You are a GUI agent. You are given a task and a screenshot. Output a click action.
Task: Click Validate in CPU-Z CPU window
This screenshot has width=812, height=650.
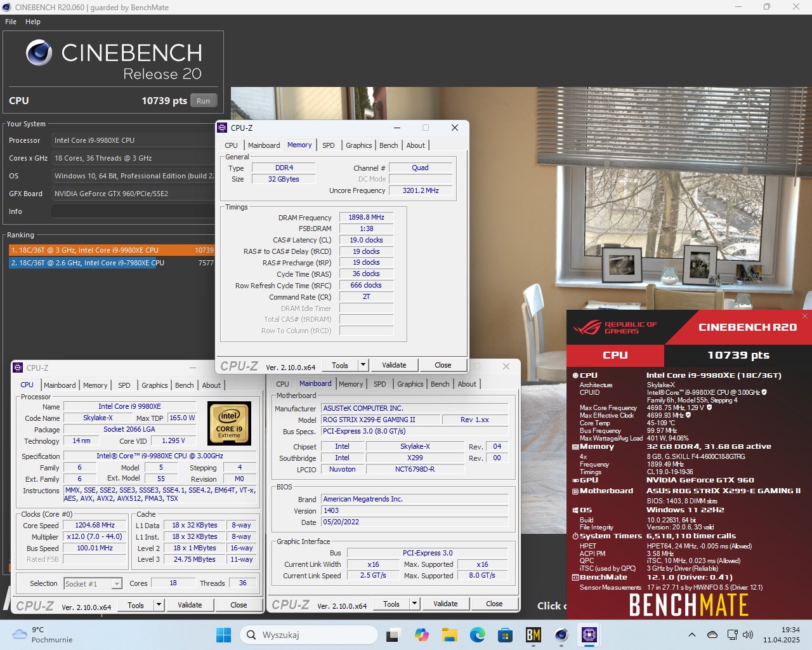click(x=190, y=605)
